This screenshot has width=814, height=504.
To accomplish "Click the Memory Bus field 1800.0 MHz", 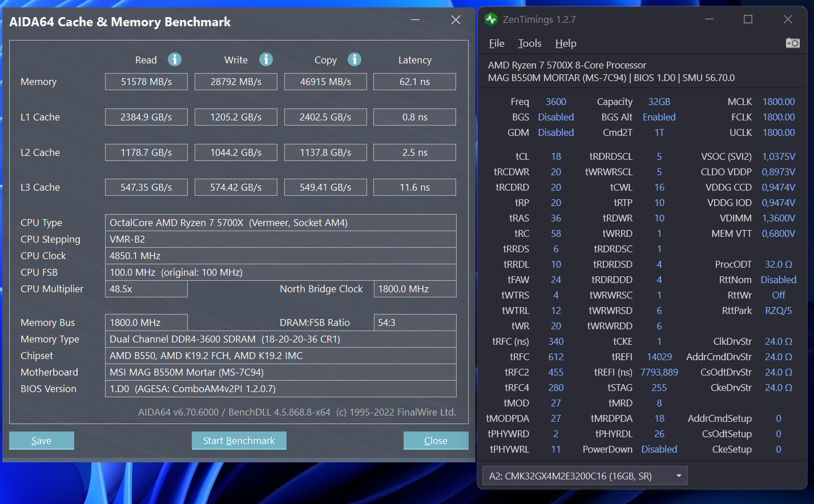I will [x=146, y=322].
